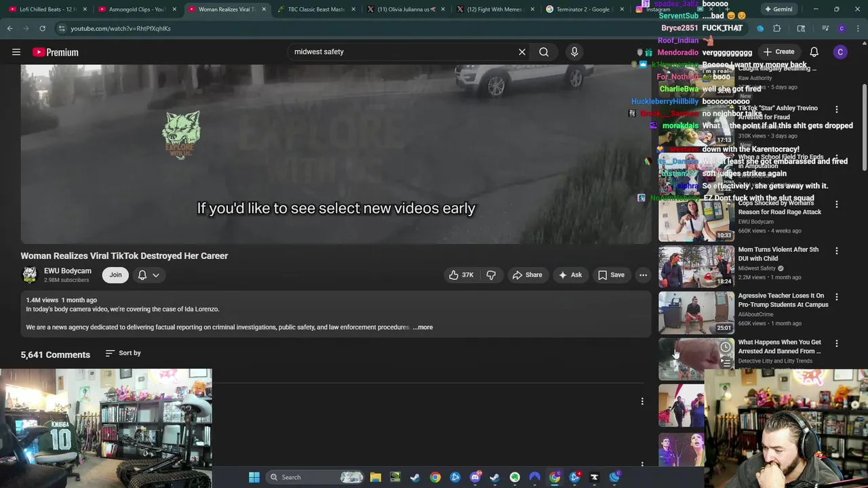Click the main video player
Viewport: 868px width, 488px height.
[336, 154]
